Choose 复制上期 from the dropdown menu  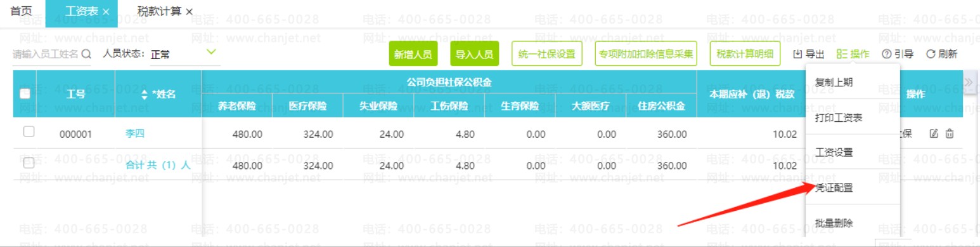coord(852,82)
